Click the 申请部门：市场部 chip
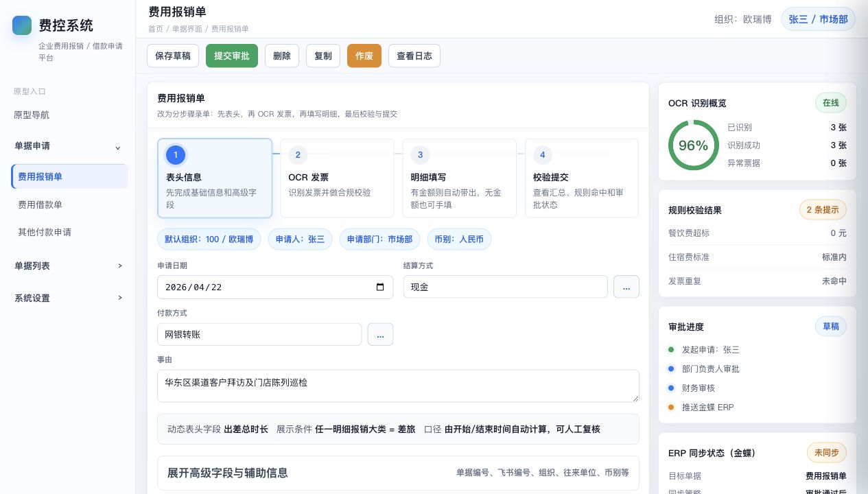This screenshot has height=494, width=868. coord(379,239)
